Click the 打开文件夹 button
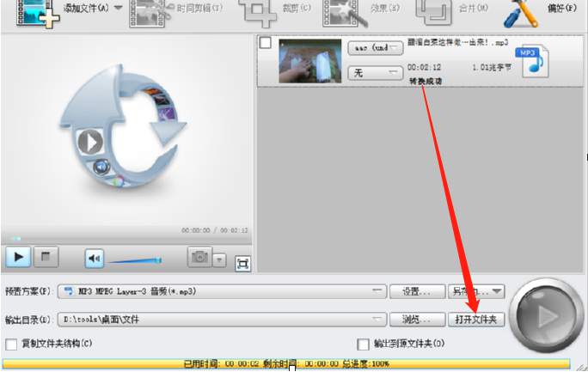This screenshot has height=372, width=588. [x=476, y=320]
